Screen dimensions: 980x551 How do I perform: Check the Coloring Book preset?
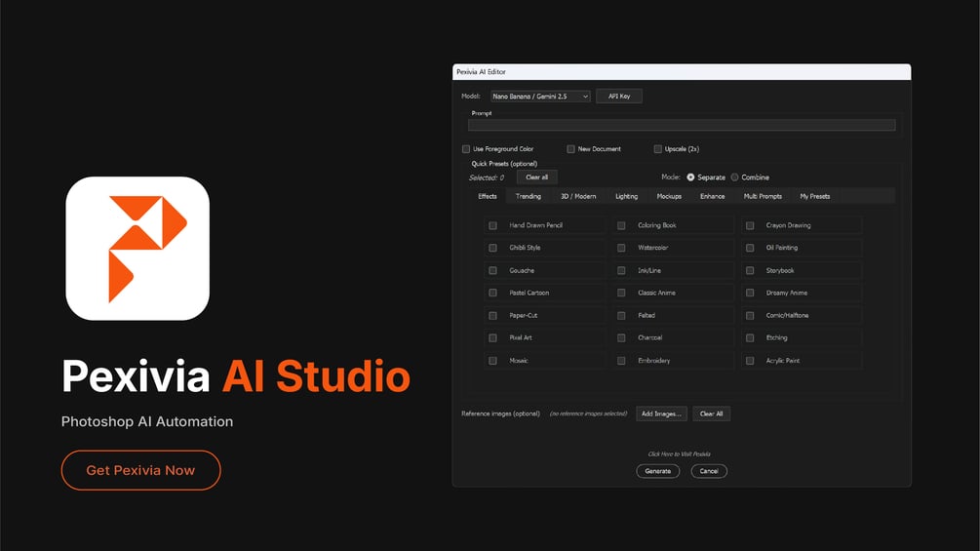point(621,225)
